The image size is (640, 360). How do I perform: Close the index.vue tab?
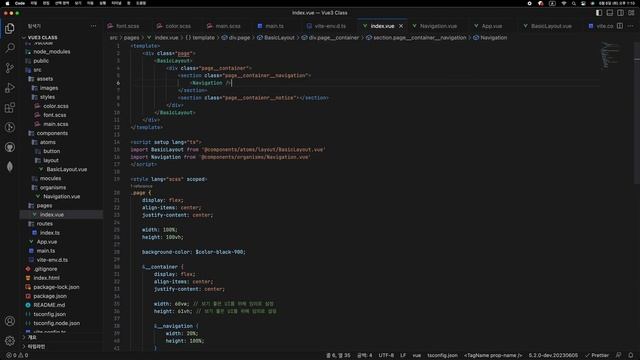click(x=401, y=26)
